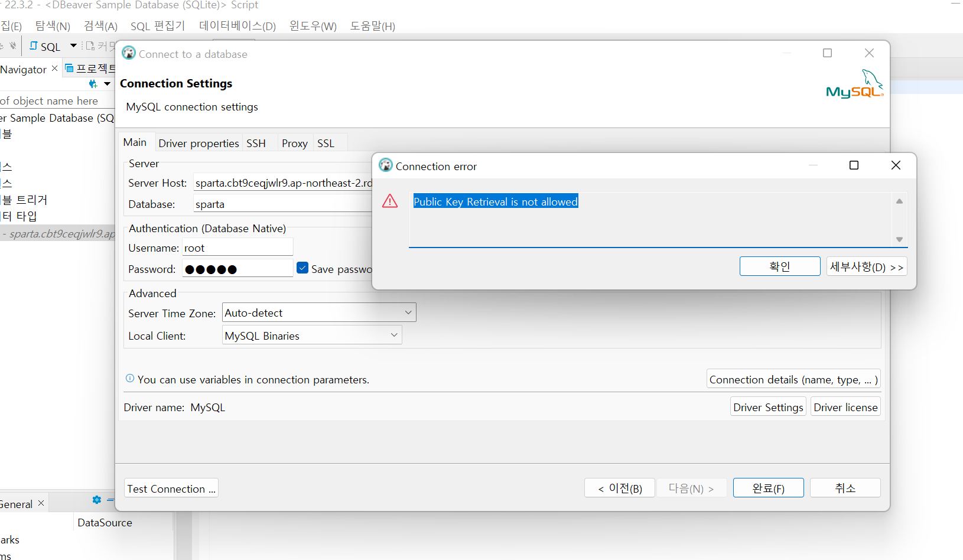Viewport: 963px width, 560px height.
Task: Open the Local Client dropdown
Action: tap(312, 336)
